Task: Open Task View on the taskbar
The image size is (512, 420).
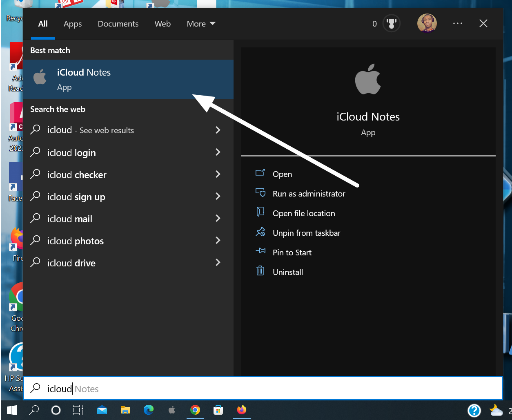Action: [x=78, y=410]
